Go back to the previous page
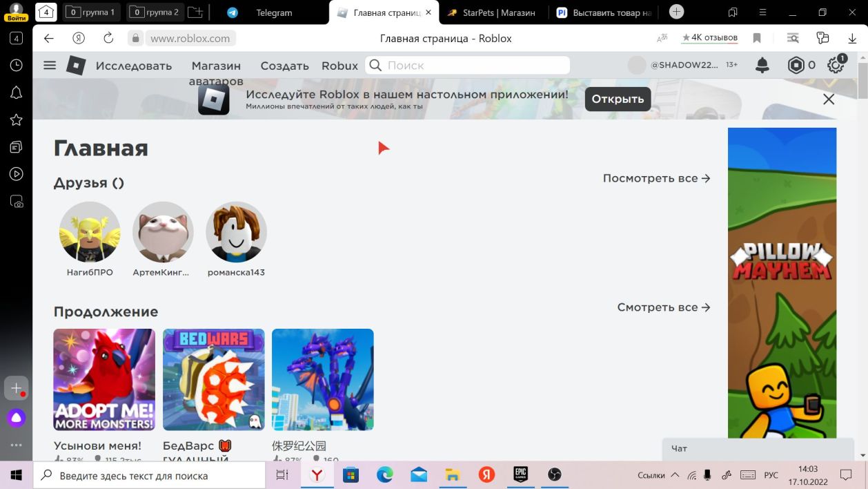 point(49,39)
